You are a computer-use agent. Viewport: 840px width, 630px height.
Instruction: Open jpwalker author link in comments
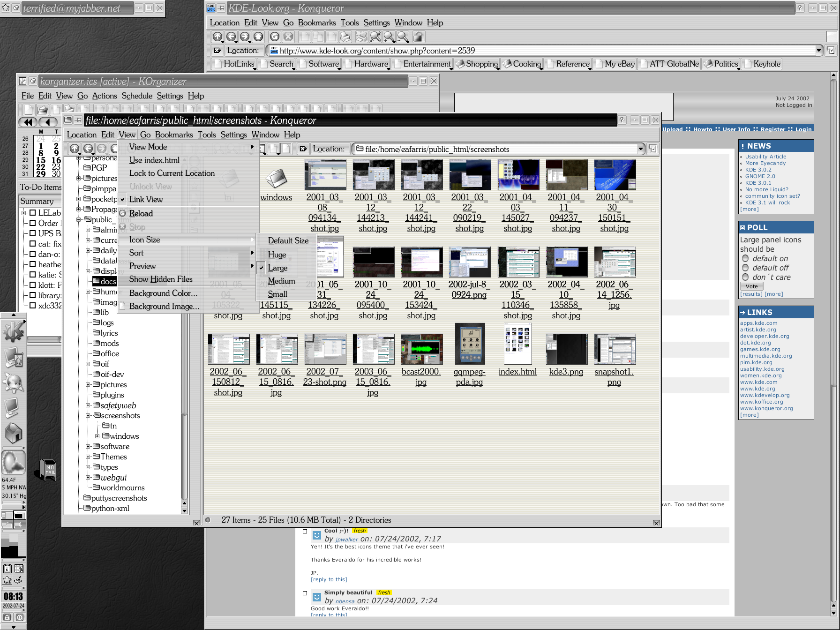(346, 540)
